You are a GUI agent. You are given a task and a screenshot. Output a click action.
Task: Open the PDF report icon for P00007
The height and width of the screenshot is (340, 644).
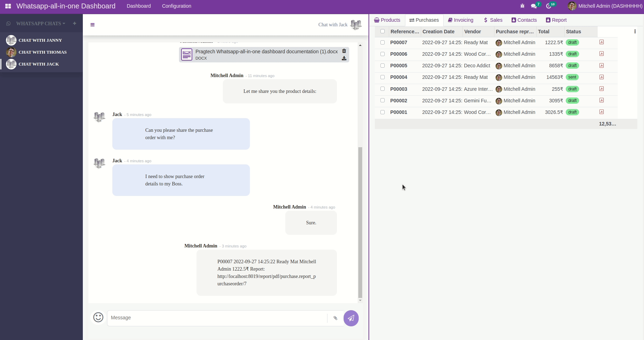602,42
